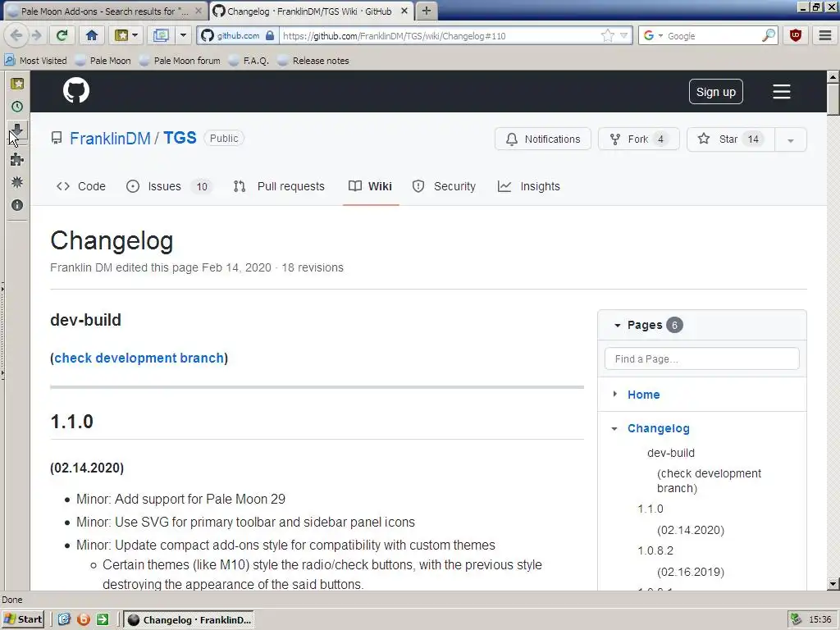This screenshot has height=630, width=840.
Task: Click the Find a Page field
Action: (x=702, y=359)
